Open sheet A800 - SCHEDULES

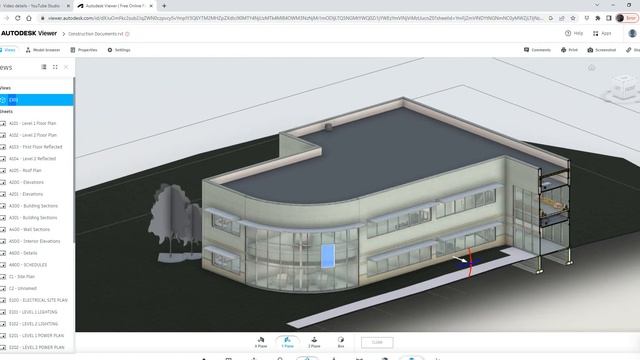pyautogui.click(x=28, y=265)
